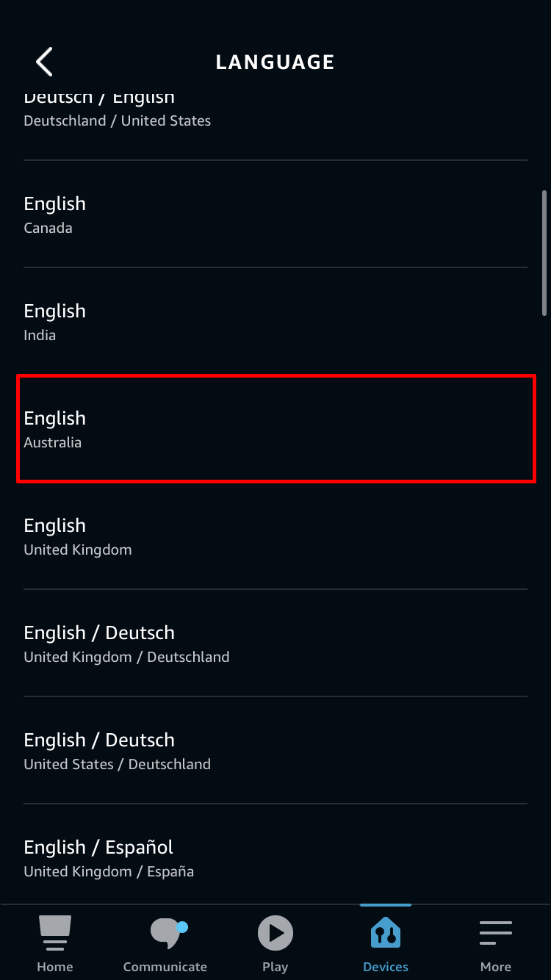Tap the Play tab label

point(275,967)
